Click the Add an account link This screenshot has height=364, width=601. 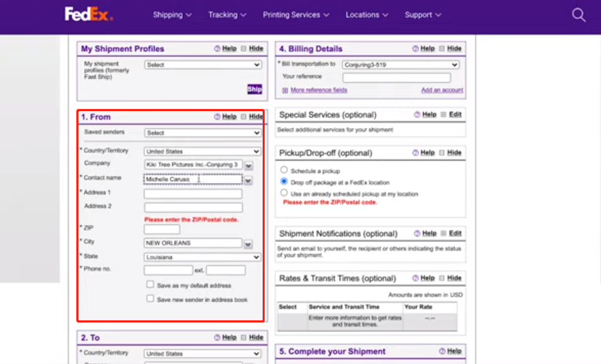(x=442, y=90)
